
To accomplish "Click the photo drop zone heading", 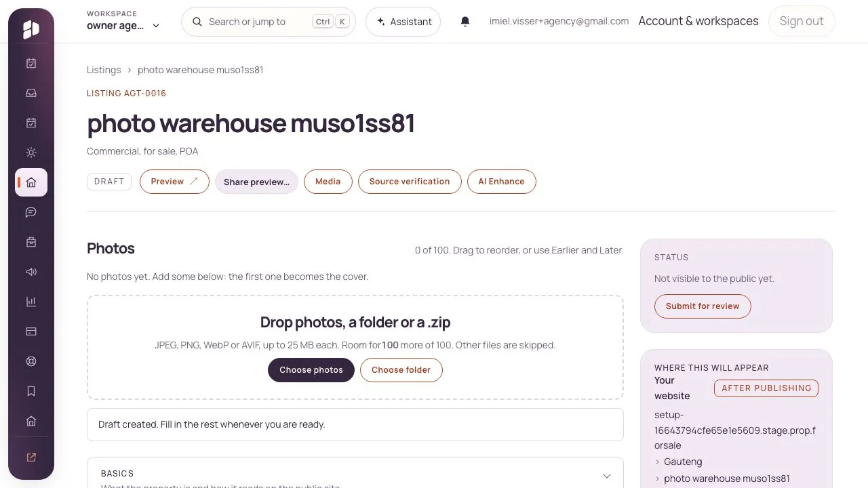I will click(355, 322).
